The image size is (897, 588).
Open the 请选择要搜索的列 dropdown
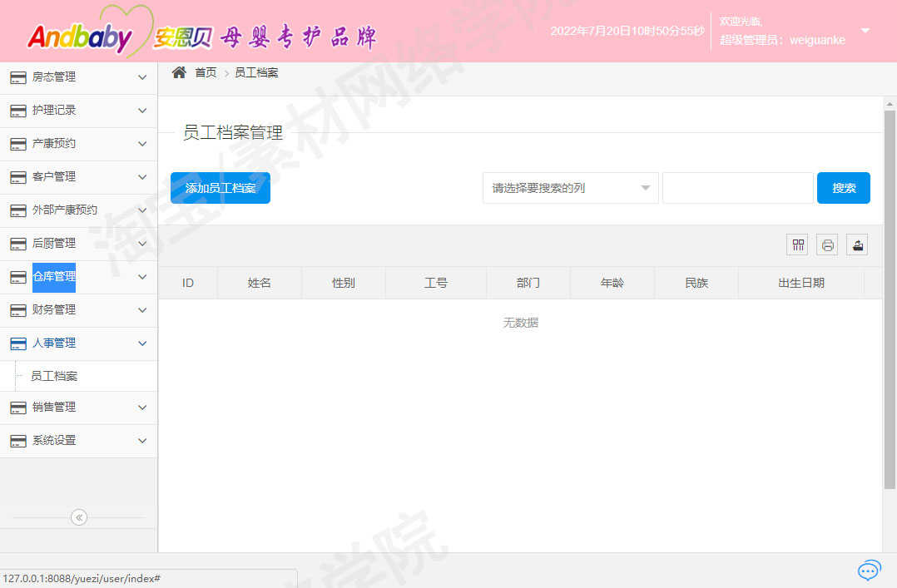[570, 188]
